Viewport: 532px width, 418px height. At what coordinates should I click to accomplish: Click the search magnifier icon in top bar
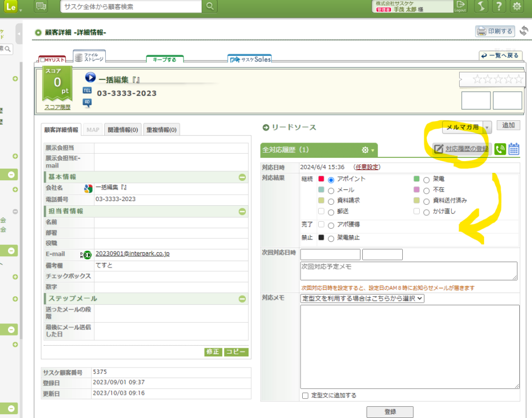[211, 6]
